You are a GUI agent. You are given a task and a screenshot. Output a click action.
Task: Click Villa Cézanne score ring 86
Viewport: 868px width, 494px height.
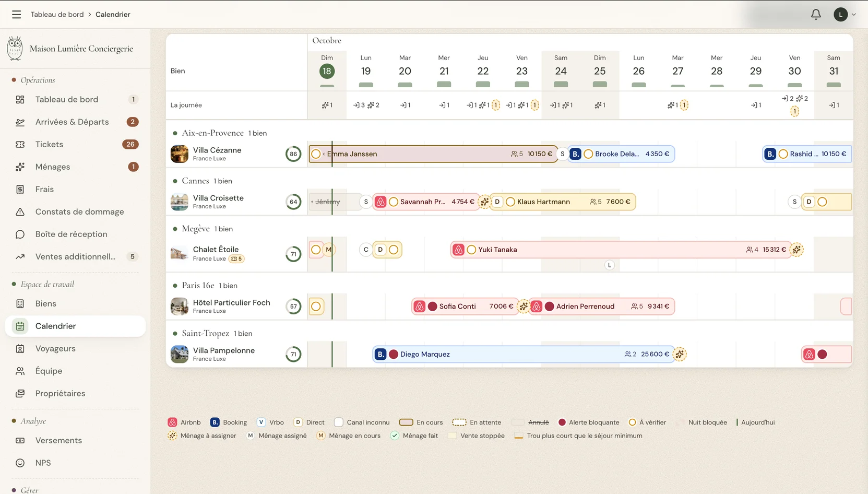(x=293, y=154)
